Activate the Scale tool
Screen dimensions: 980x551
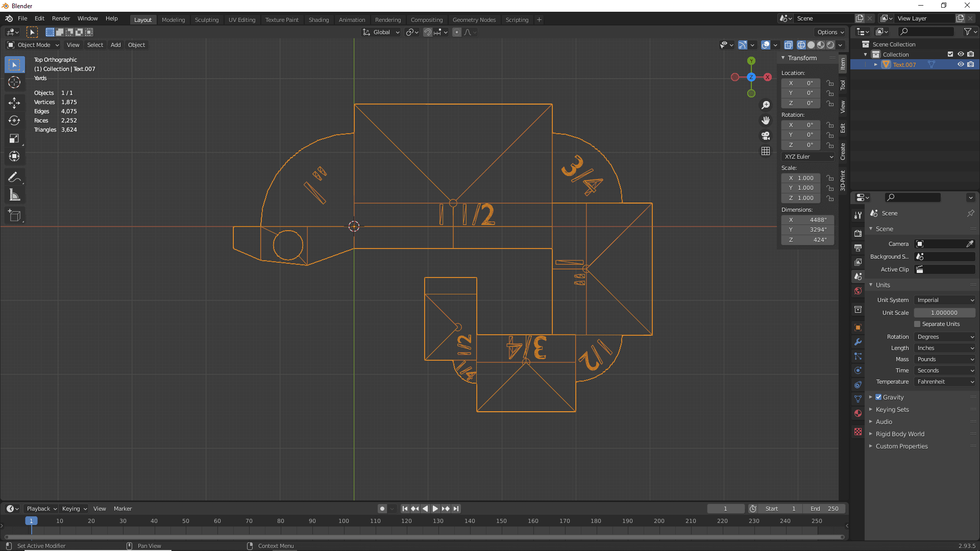(14, 138)
